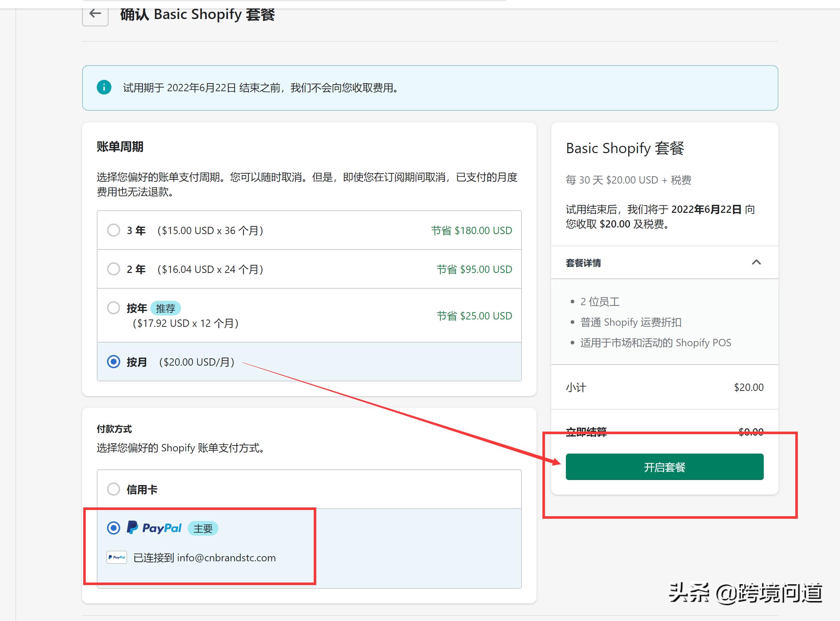Viewport: 840px width, 621px height.
Task: Click the trial end date notice banner
Action: (261, 88)
